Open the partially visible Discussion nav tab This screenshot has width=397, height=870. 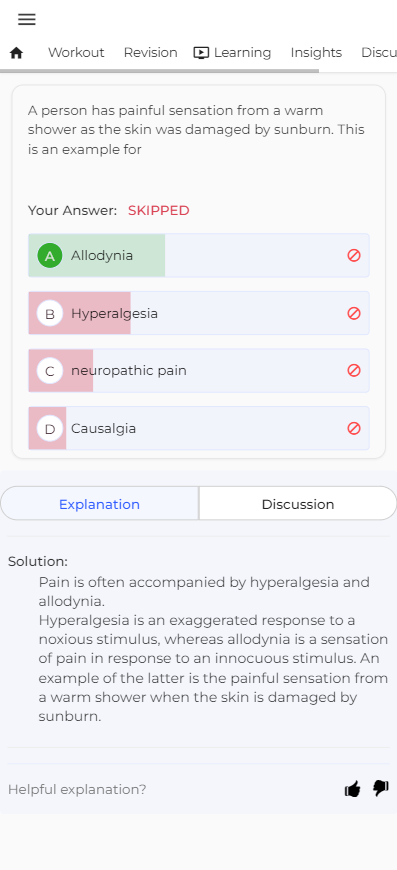click(379, 53)
